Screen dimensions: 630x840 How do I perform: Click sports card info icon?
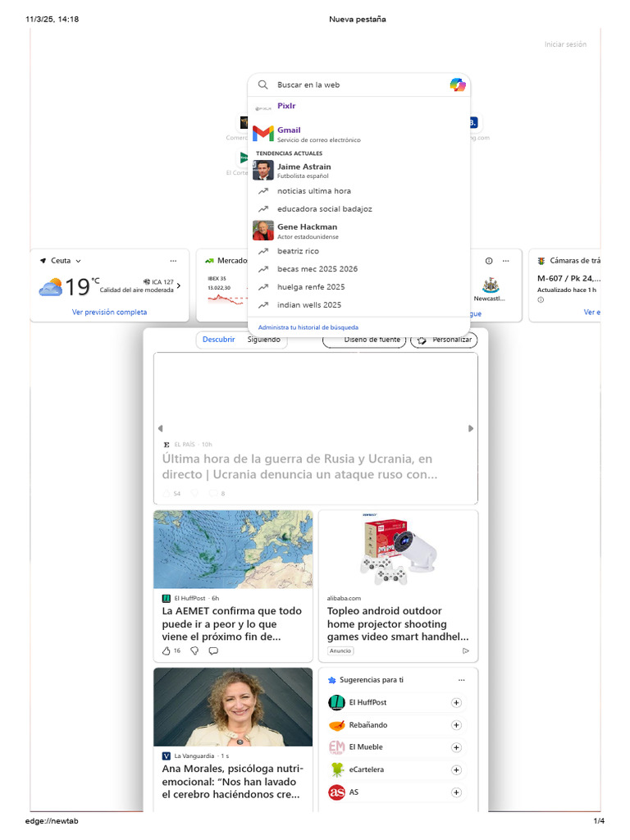click(x=489, y=261)
